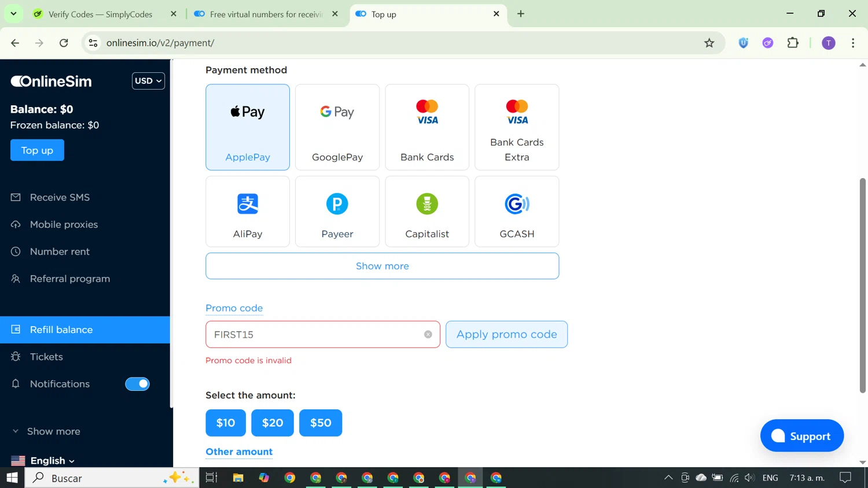Close the Verify Codes tab
This screenshot has height=488, width=868.
point(174,14)
